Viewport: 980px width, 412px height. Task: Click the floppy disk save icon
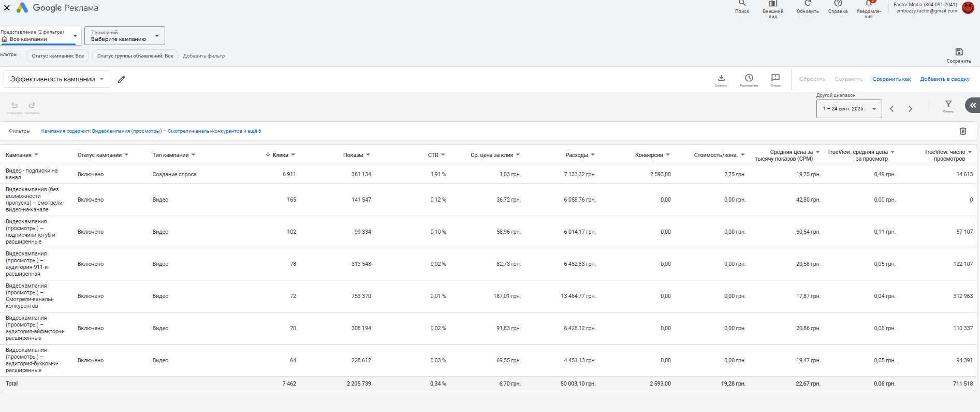[959, 52]
